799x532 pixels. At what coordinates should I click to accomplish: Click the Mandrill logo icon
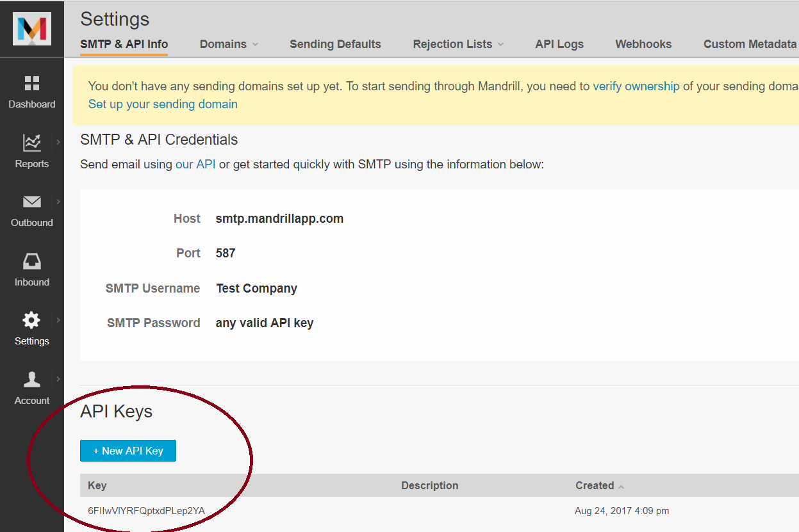(x=32, y=29)
